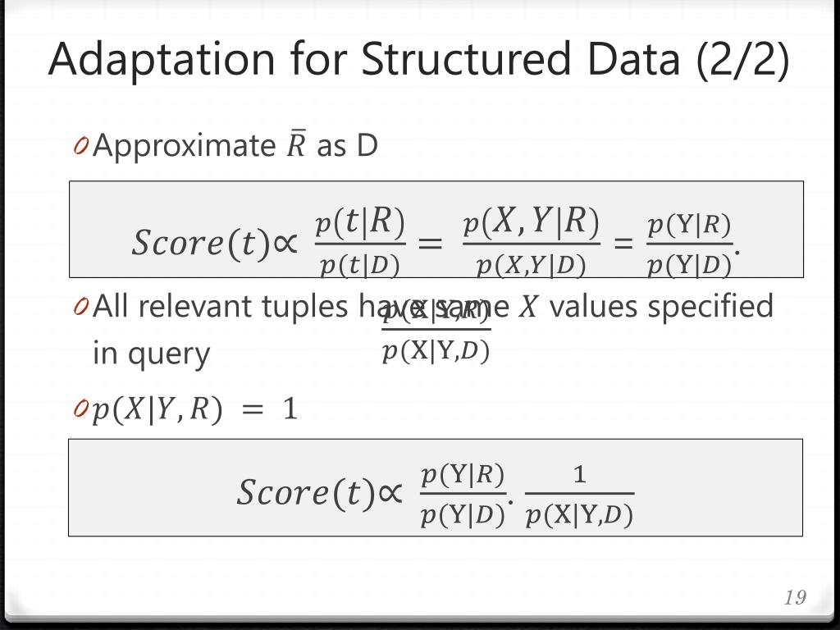
Task: Click the p(t|R) over p(t|D) fraction
Action: [360, 243]
